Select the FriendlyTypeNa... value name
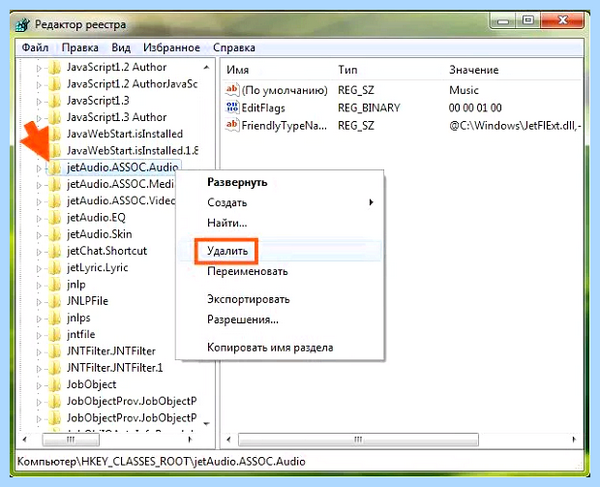The height and width of the screenshot is (487, 600). point(284,125)
